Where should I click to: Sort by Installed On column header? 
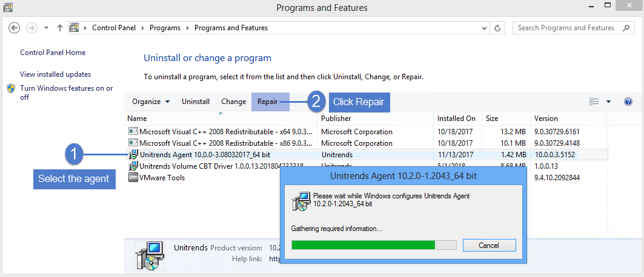457,119
